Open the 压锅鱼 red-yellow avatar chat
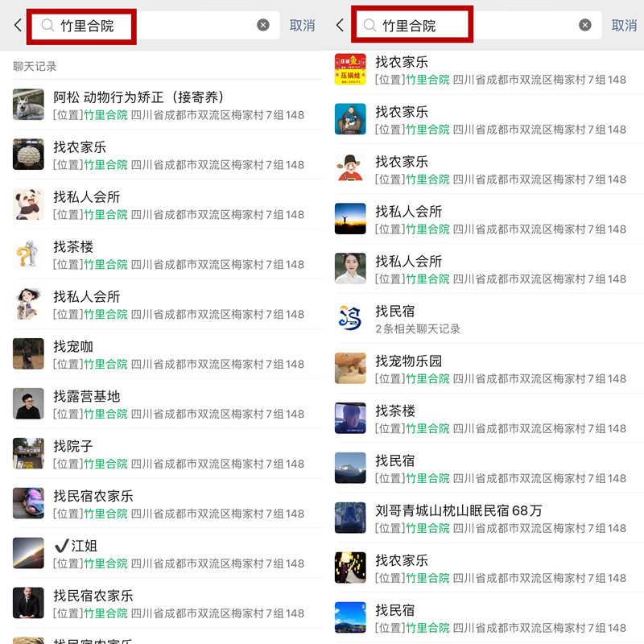 pos(489,70)
